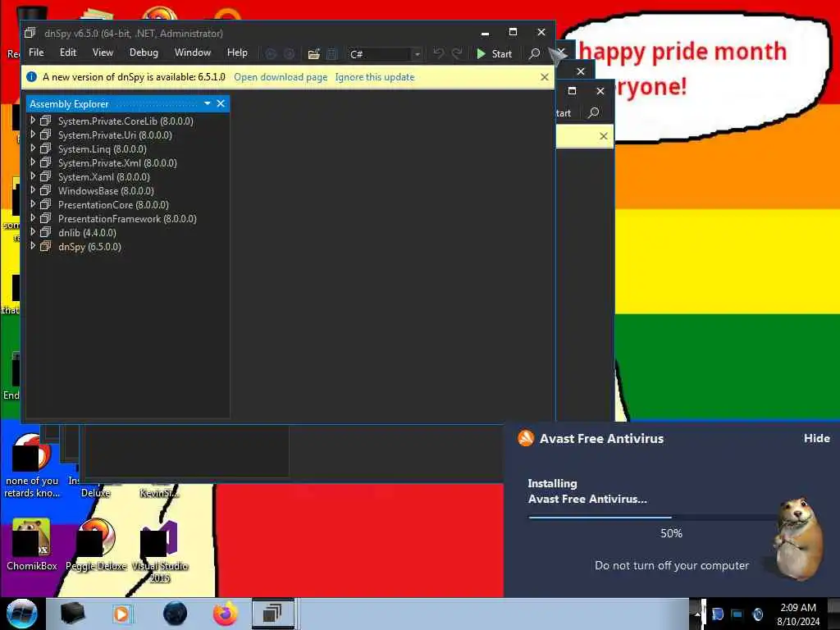The width and height of the screenshot is (840, 630).
Task: Click the blue flag tray icon
Action: [717, 614]
